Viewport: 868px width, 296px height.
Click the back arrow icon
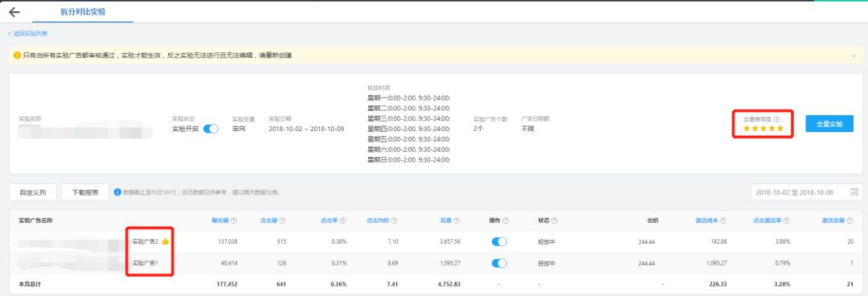point(14,12)
